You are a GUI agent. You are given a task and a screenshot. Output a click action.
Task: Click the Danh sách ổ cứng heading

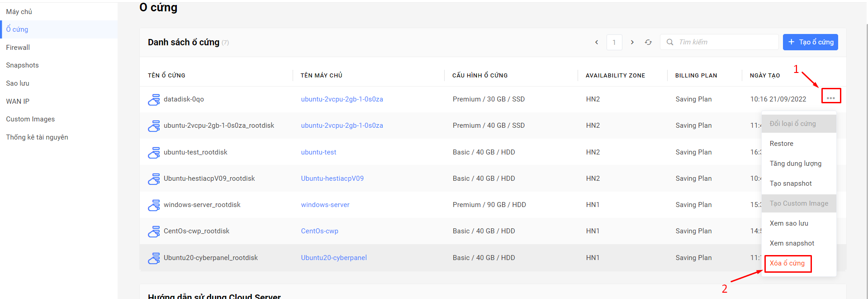(184, 42)
